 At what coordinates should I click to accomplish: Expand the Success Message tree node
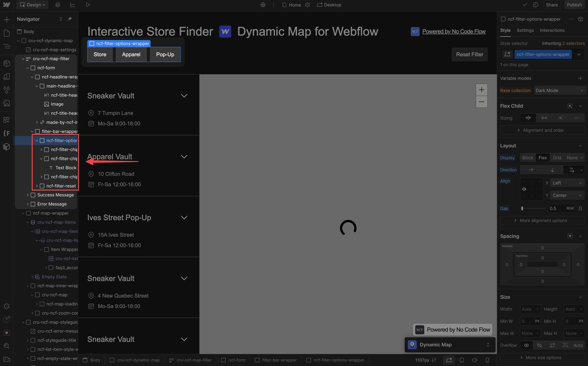(28, 195)
